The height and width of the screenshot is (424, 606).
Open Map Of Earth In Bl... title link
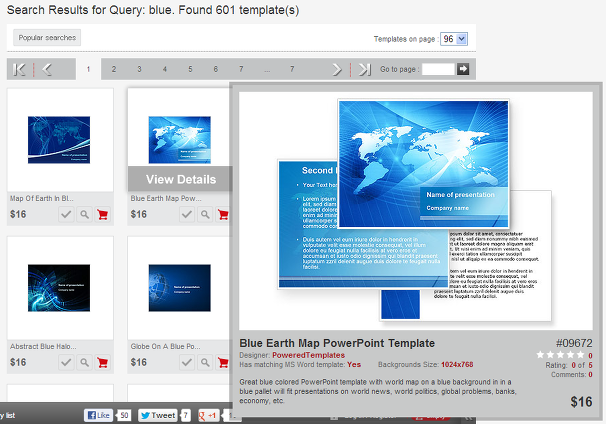42,198
